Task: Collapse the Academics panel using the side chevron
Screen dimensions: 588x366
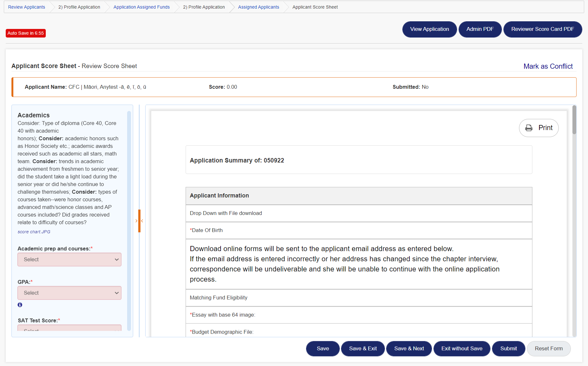Action: 136,221
